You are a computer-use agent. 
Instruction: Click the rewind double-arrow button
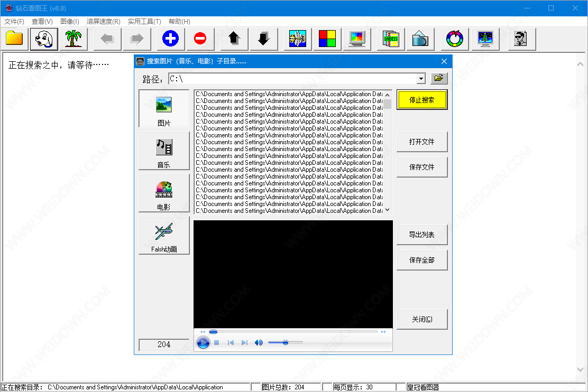tap(203, 332)
